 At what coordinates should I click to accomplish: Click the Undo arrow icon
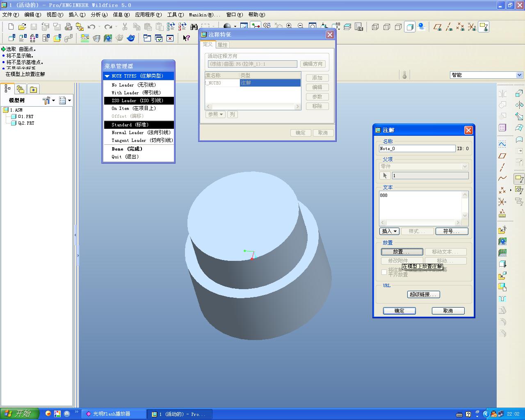91,27
